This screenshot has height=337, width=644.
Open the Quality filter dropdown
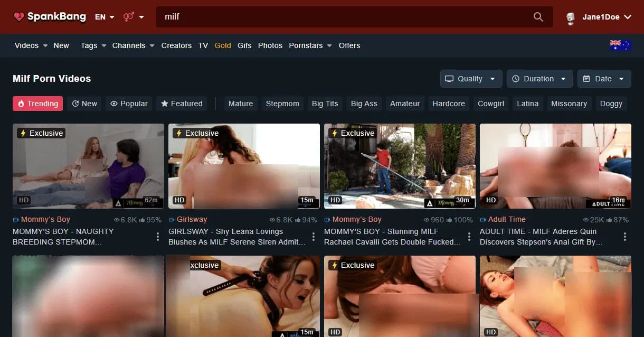471,79
